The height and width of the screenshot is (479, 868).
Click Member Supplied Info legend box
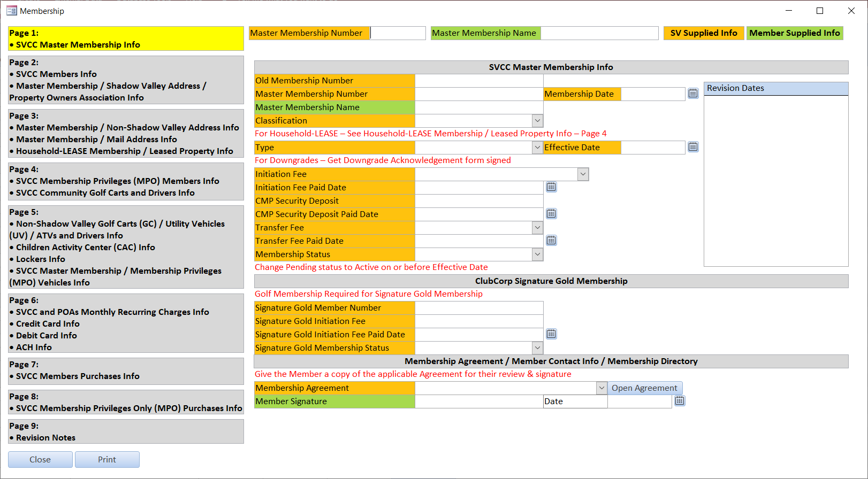[x=795, y=33]
